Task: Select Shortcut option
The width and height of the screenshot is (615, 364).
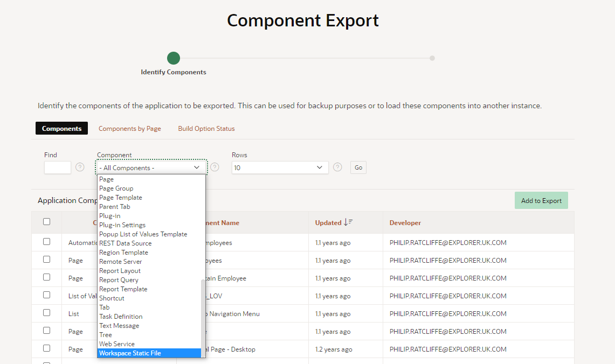Action: [x=149, y=298]
